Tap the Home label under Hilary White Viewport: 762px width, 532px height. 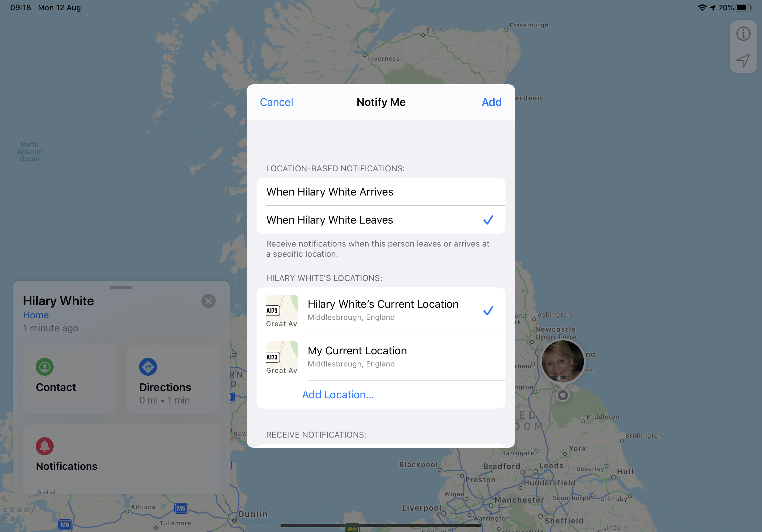pyautogui.click(x=36, y=315)
